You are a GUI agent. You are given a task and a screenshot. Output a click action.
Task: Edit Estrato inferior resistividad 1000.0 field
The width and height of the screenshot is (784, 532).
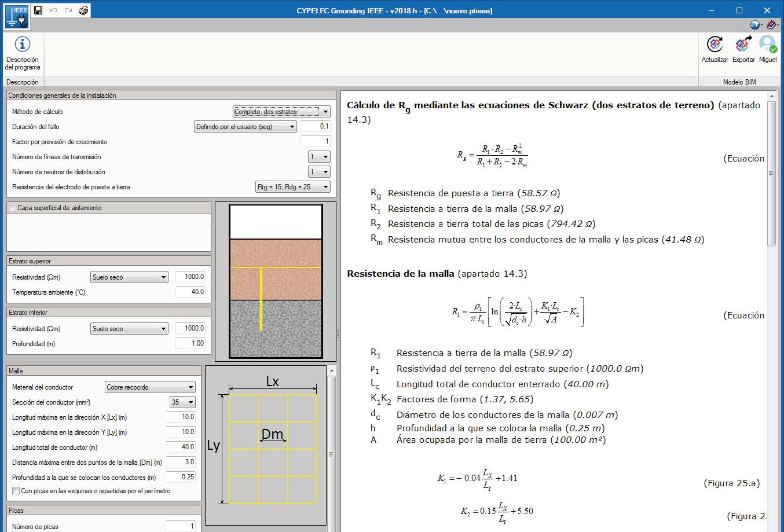click(190, 328)
